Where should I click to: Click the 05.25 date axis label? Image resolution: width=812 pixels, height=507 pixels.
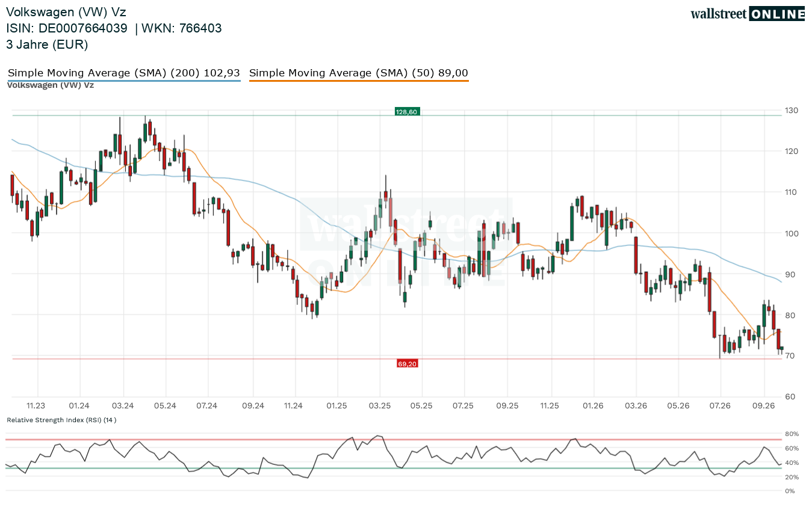[x=422, y=406]
